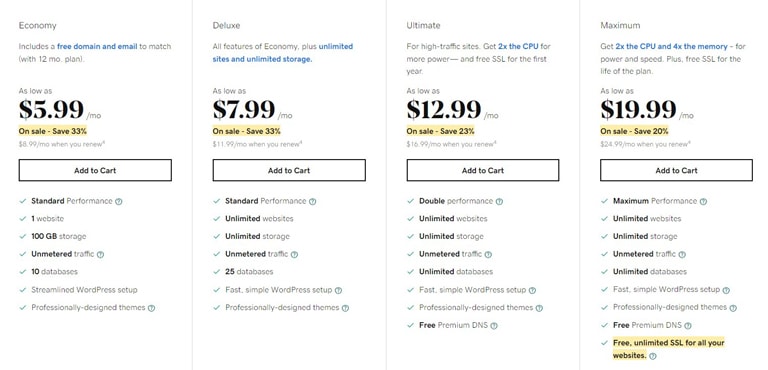768x370 pixels.
Task: Open info icon next to Economy Unmetered traffic
Action: click(100, 254)
